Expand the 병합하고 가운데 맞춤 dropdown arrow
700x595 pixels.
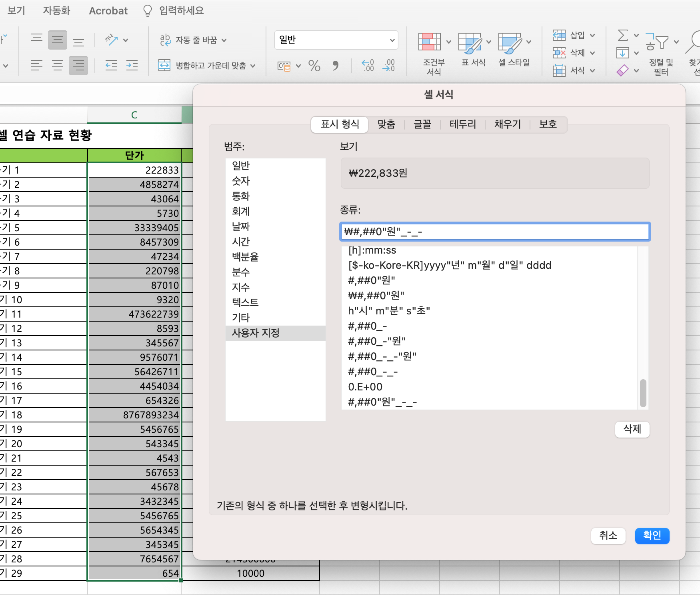click(252, 66)
